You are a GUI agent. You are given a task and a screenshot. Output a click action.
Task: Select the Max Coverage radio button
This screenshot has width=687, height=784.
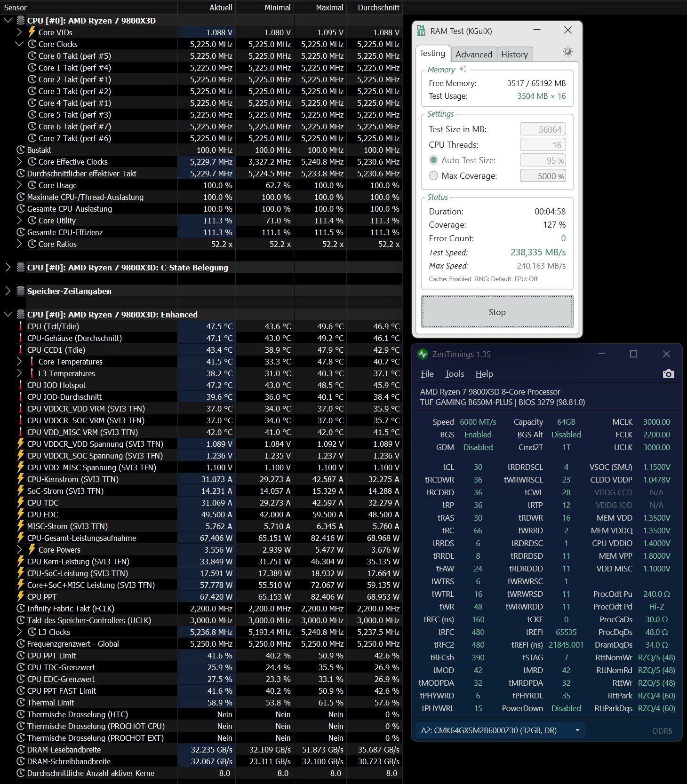(x=434, y=176)
